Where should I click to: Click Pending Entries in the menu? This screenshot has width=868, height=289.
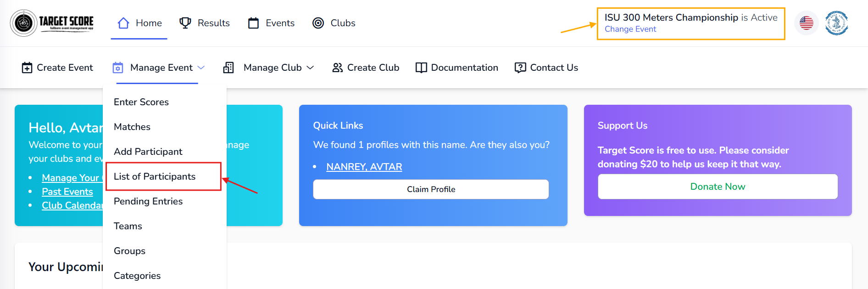tap(148, 201)
